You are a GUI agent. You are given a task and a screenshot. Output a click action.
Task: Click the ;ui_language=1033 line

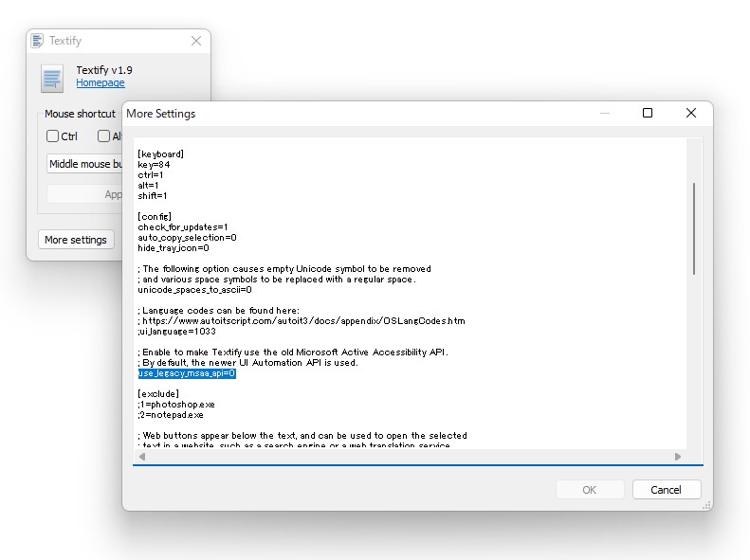coord(177,332)
